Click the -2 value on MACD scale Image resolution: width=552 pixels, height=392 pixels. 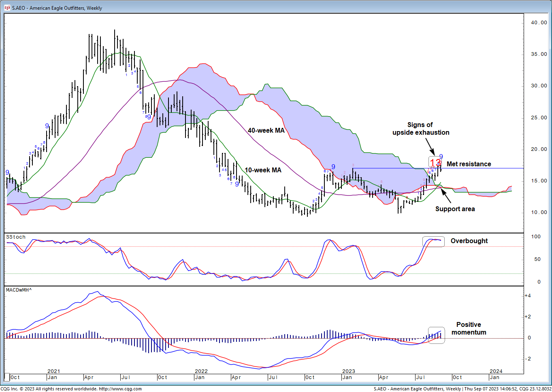tap(528, 359)
